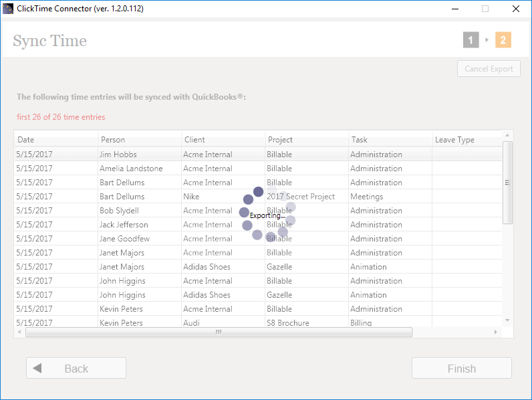Select the Jane Goodfew row
Image resolution: width=532 pixels, height=400 pixels.
pyautogui.click(x=258, y=239)
